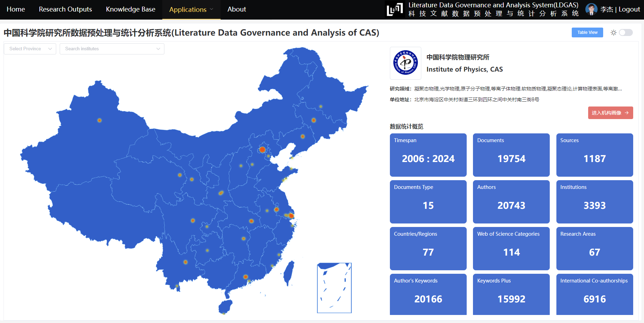
Task: Click the Research Areas 67 card
Action: (594, 249)
